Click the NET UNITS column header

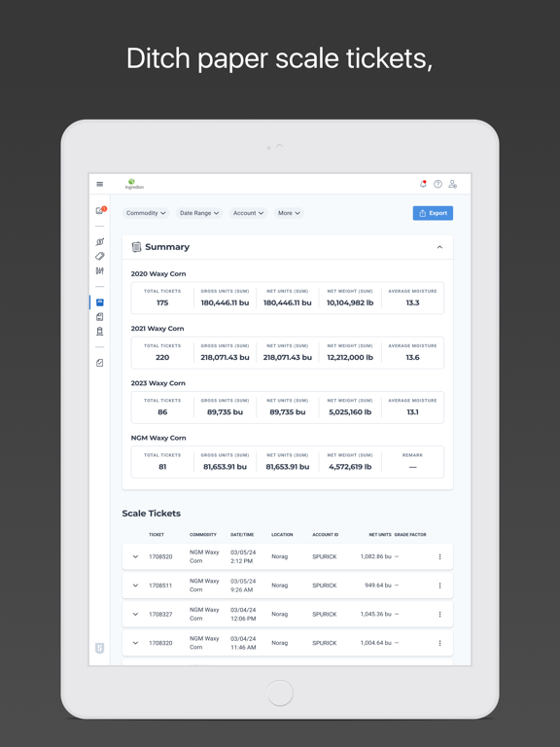pos(380,535)
